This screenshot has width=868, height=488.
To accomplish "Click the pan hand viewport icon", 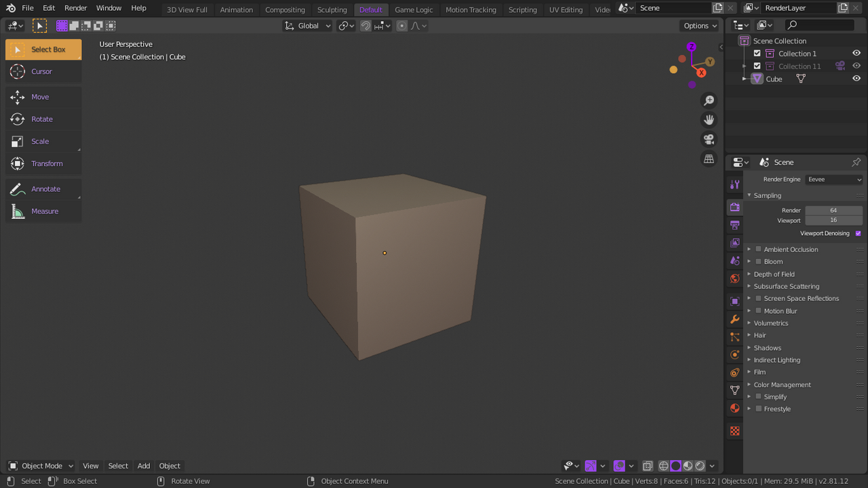I will [x=709, y=120].
